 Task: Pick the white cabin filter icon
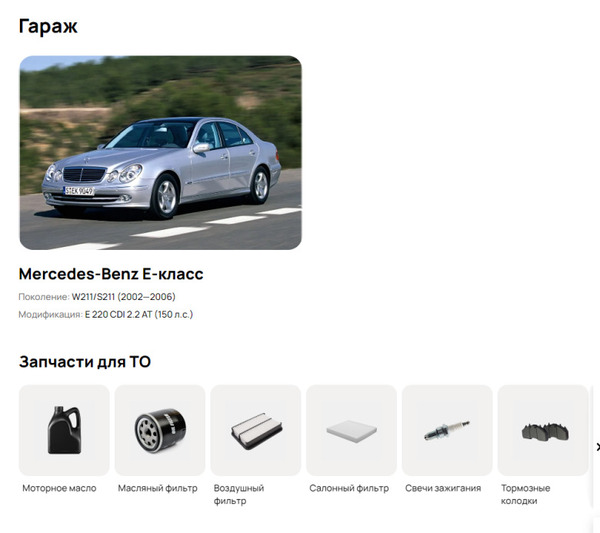click(351, 430)
